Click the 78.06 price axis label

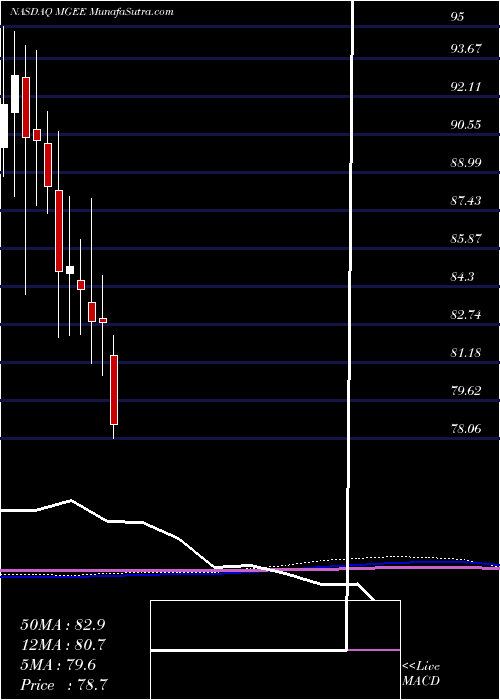coord(466,429)
